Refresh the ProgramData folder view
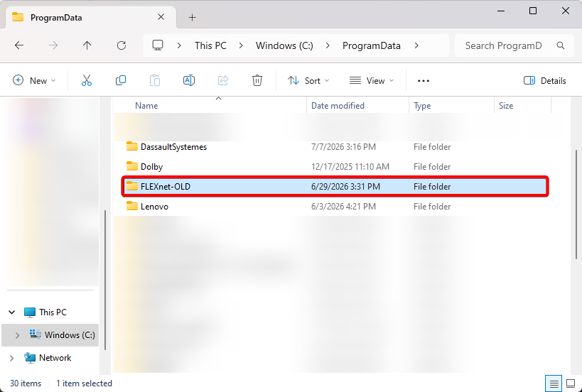Screen dimensions: 582x392 point(122,45)
